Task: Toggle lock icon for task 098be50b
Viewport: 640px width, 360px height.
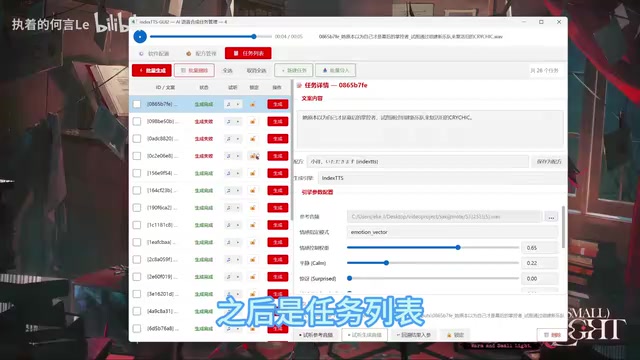Action: pyautogui.click(x=253, y=122)
